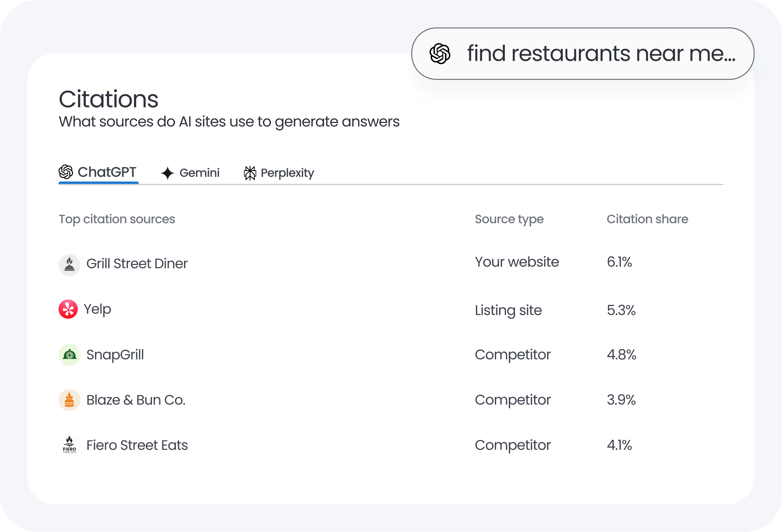Open the Grill Street Diner source name
The height and width of the screenshot is (532, 782).
point(137,264)
